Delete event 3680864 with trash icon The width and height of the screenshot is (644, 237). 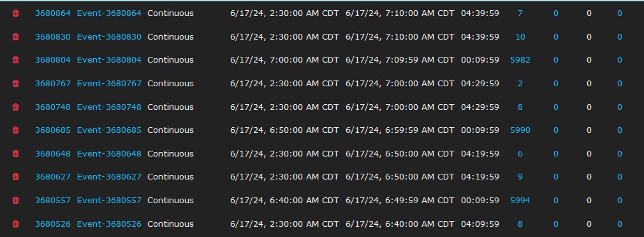coord(15,13)
